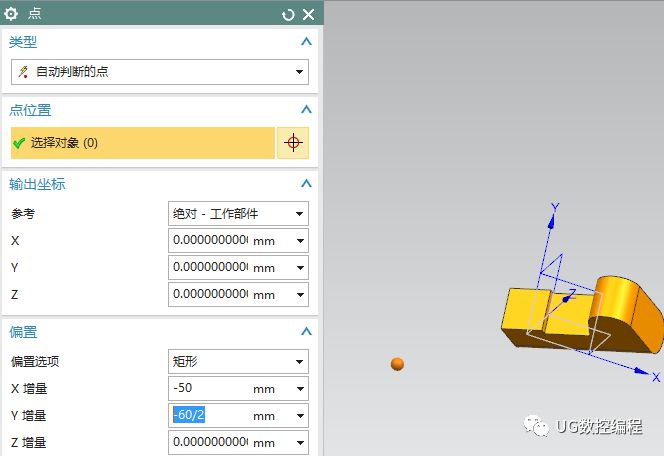Screen dimensions: 664x456
Task: Collapse the 点位置 section
Action: [306, 109]
